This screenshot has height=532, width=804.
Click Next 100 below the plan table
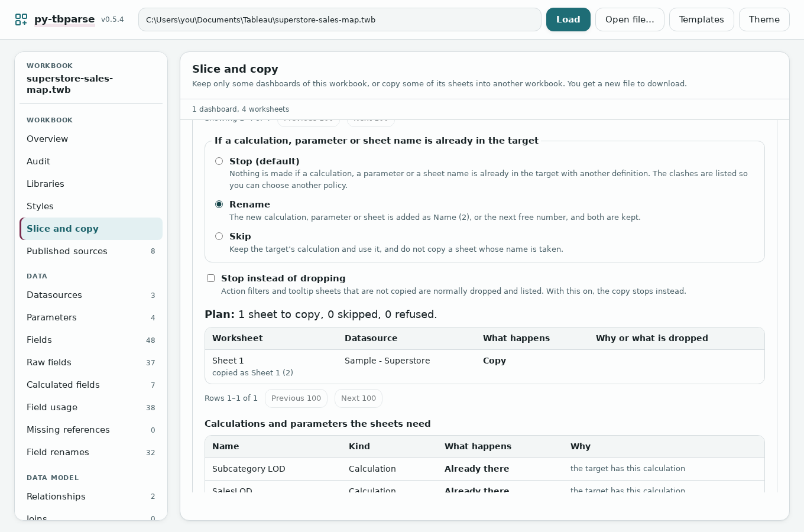(x=358, y=398)
